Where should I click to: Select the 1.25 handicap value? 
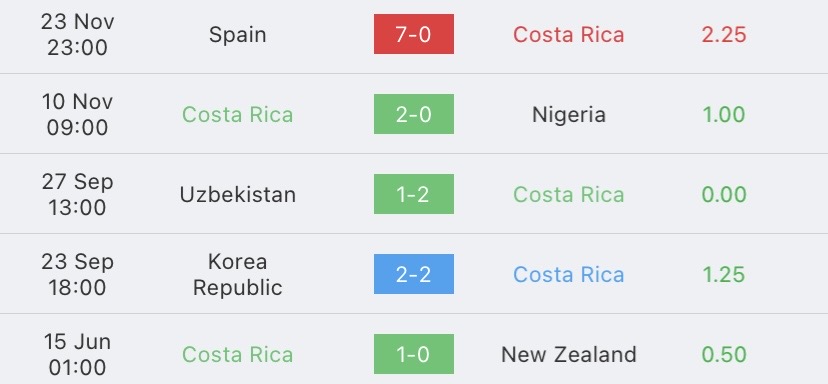(x=723, y=274)
